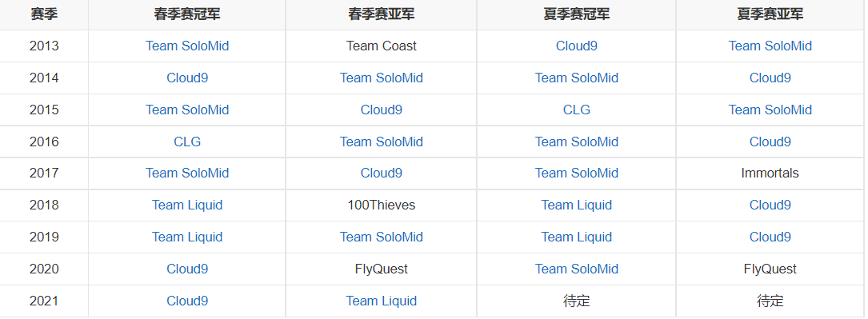
Task: Open Team Liquid in 2021 spring runner-up
Action: pos(382,301)
